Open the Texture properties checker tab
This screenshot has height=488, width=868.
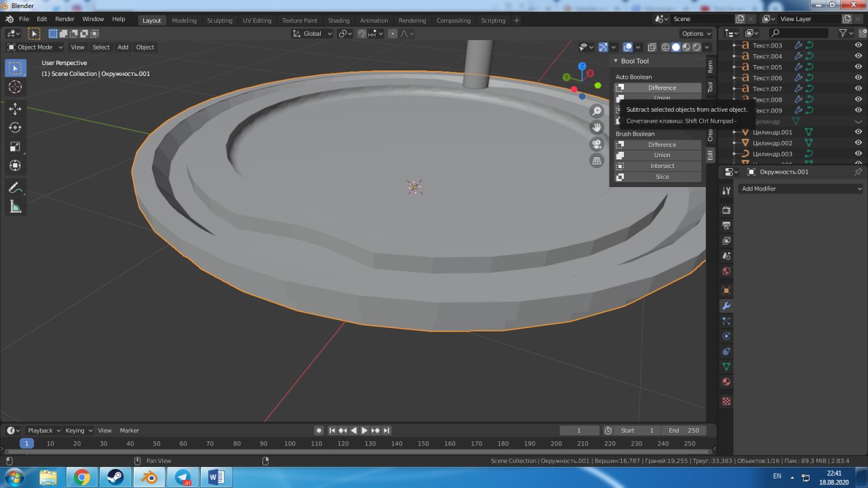(726, 401)
